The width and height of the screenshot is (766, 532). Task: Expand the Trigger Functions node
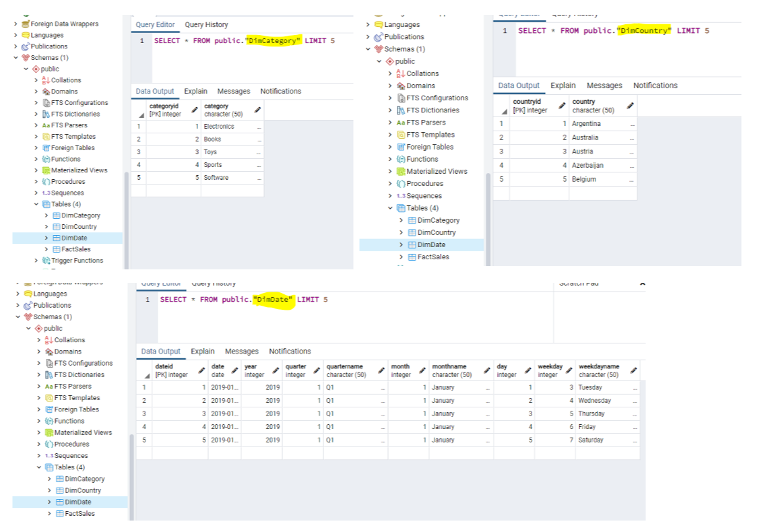[36, 261]
